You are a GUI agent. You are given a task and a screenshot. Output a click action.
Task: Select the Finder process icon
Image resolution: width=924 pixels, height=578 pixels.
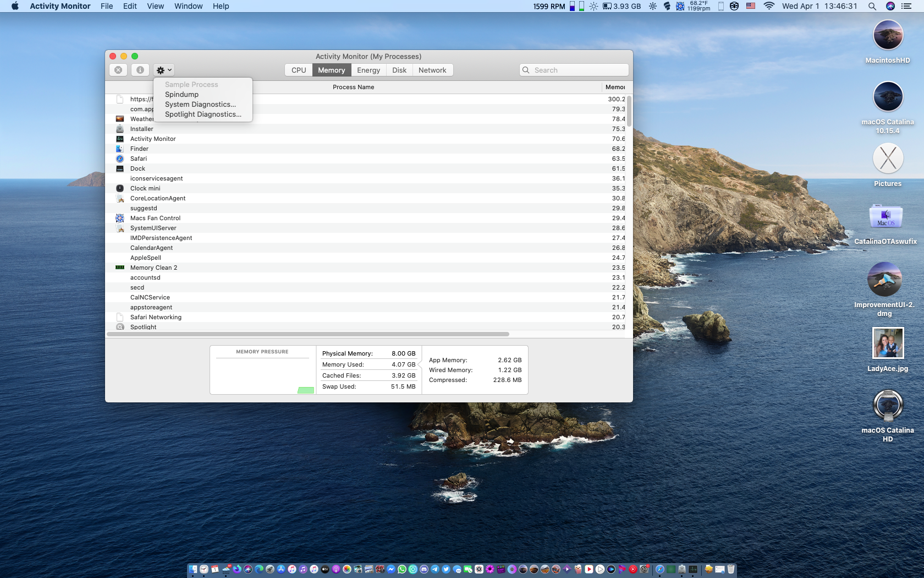[120, 149]
